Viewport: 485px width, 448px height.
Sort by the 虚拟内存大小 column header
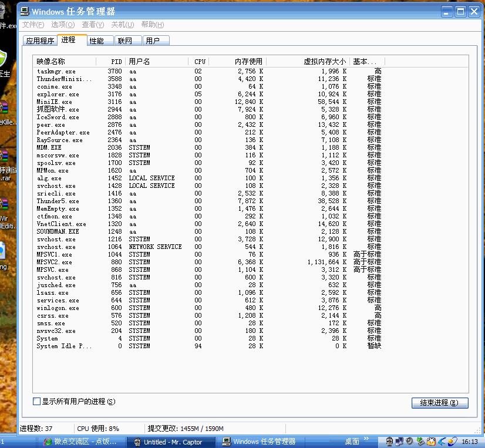(x=308, y=61)
